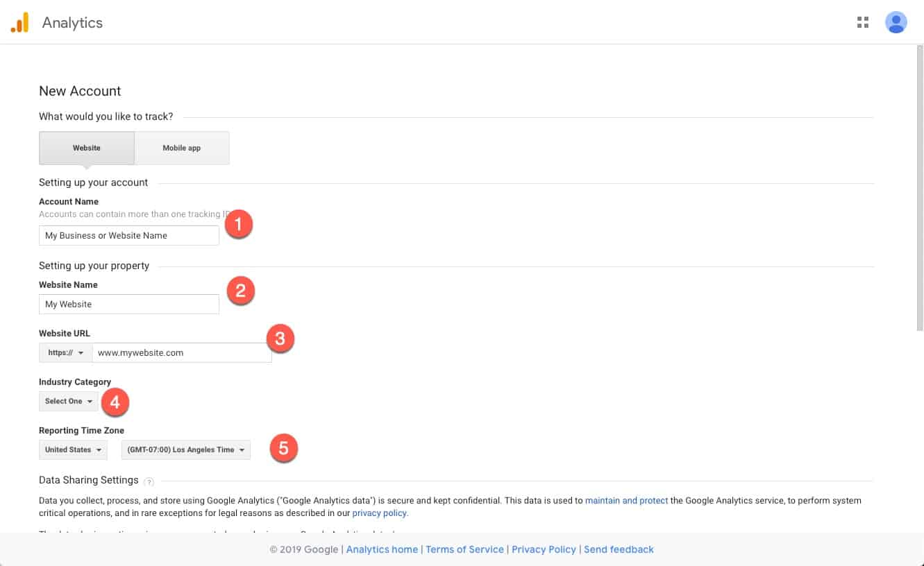Viewport: 924px width, 566px height.
Task: Click the Industry Category label
Action: (x=75, y=381)
